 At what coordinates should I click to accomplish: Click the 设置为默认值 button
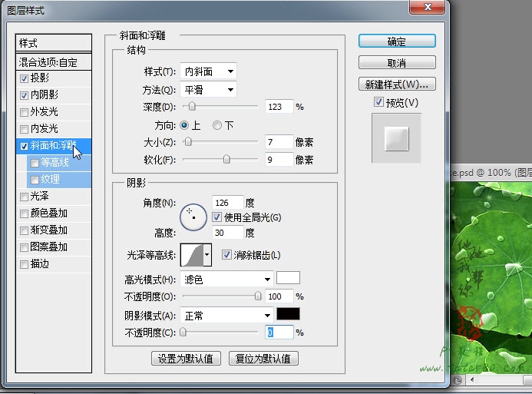point(186,359)
